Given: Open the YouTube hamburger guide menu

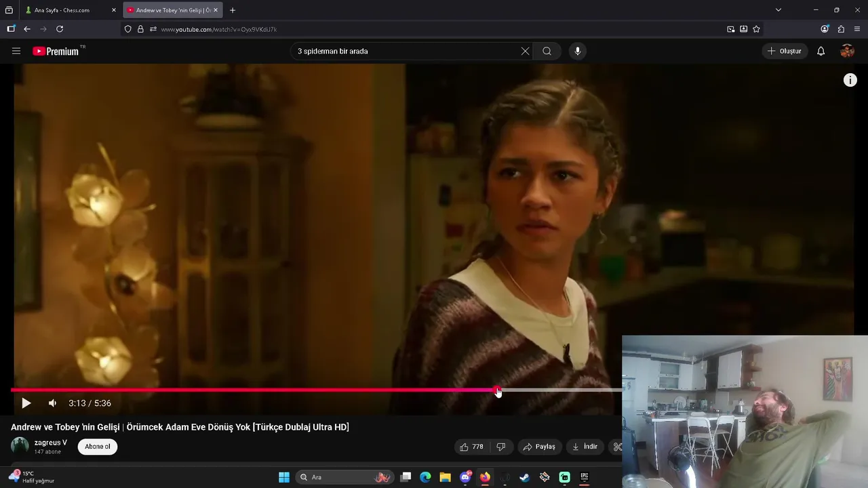Looking at the screenshot, I should coord(16,51).
